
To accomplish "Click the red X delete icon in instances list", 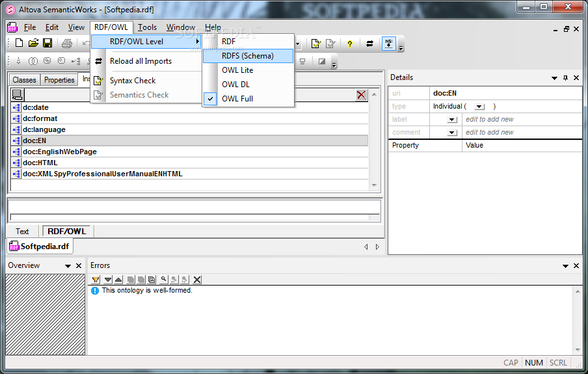I will coord(362,95).
